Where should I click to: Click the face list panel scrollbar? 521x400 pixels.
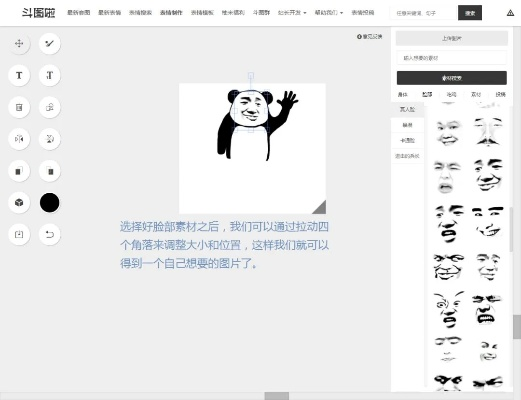tap(511, 229)
